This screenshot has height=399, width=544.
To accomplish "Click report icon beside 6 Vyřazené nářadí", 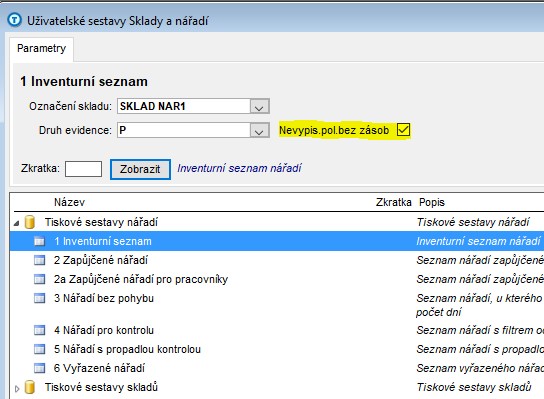I will coord(39,368).
